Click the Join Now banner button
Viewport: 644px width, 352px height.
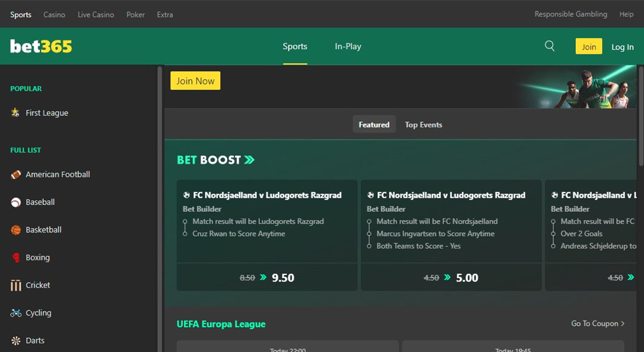tap(195, 80)
